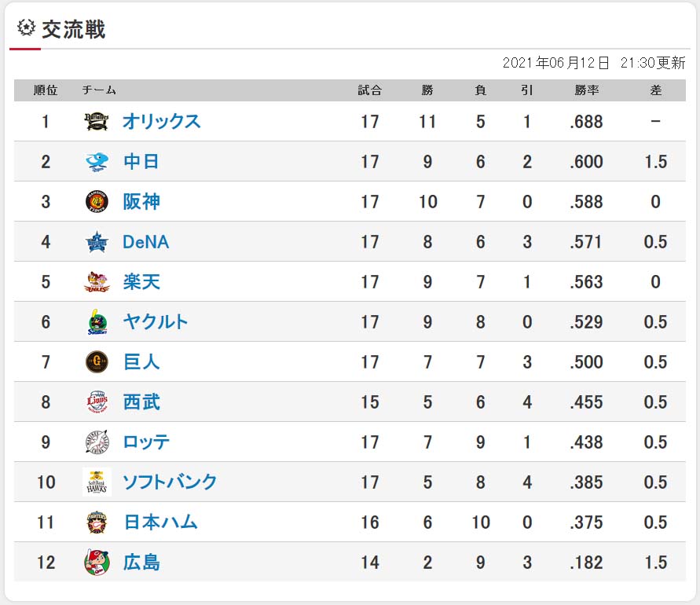Click the 交流戦 section heading

point(74,30)
